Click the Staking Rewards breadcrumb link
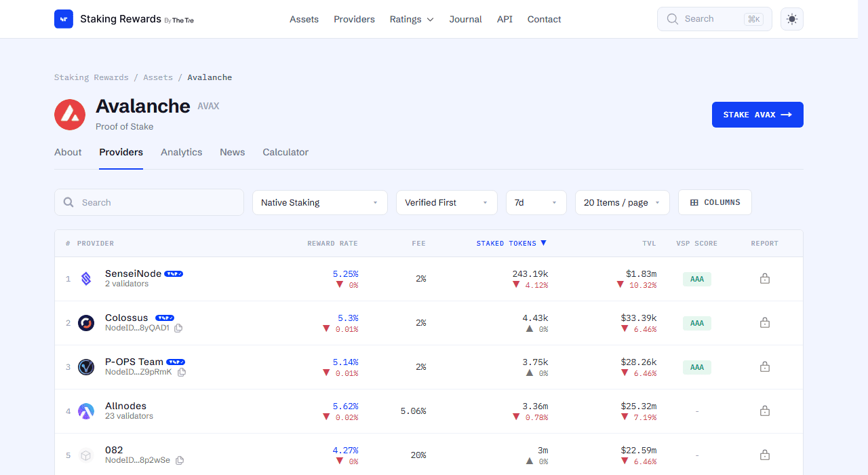This screenshot has height=475, width=868. (x=92, y=77)
